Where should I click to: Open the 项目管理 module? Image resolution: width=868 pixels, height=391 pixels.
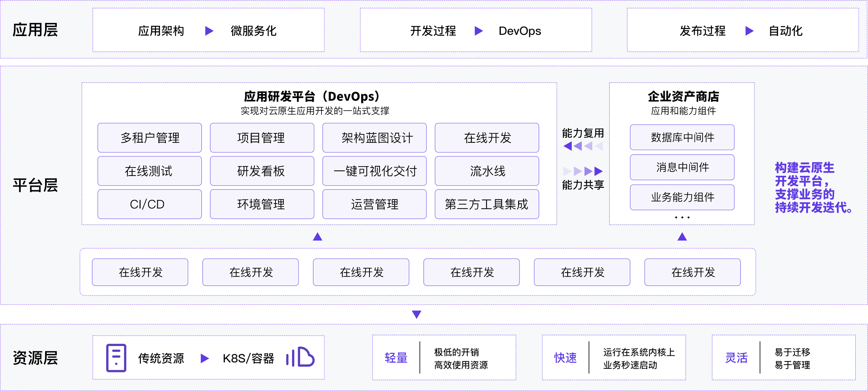tap(262, 138)
